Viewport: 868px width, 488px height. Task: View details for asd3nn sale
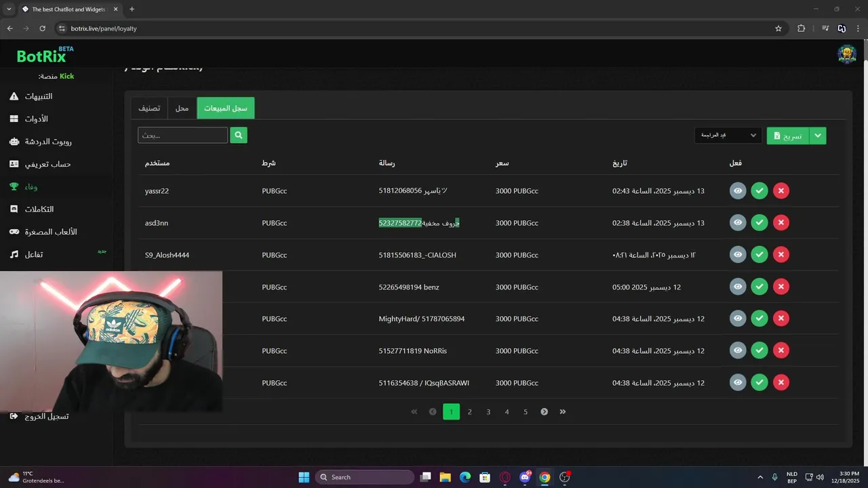[x=738, y=223]
